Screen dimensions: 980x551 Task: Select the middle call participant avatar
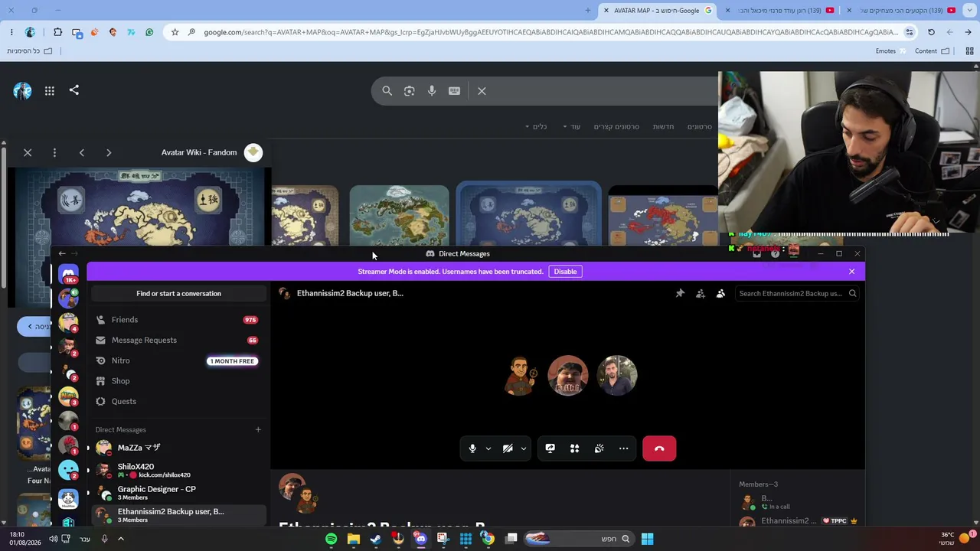(x=568, y=376)
